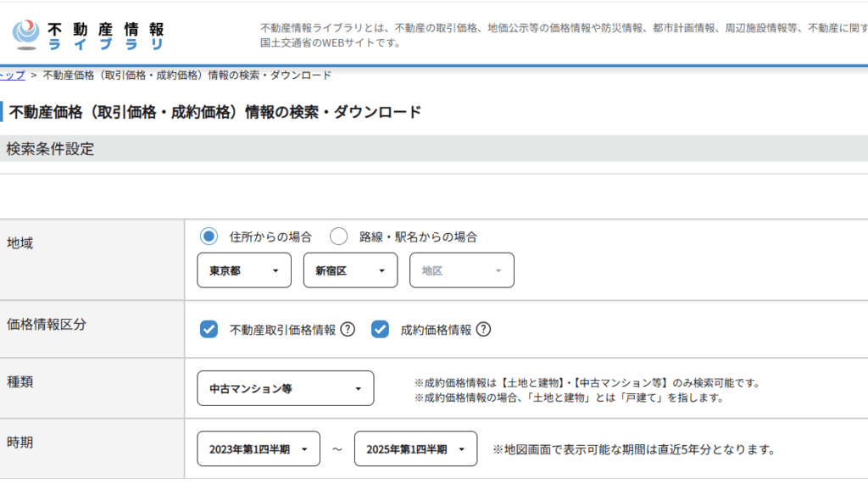
Task: Expand the 2025年第1四半期 end period dropdown
Action: tap(415, 449)
